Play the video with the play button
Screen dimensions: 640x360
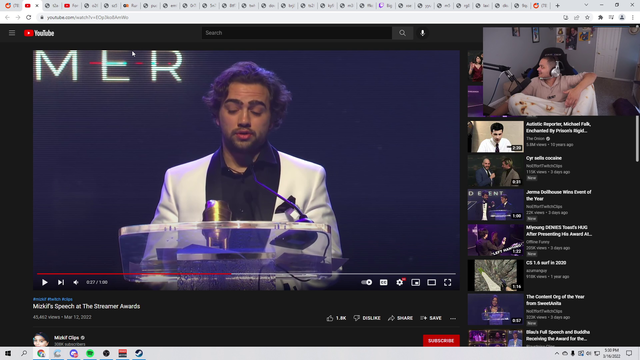coord(44,282)
